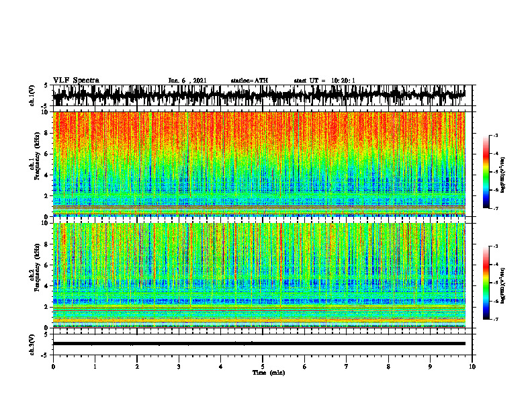
Task: Click the "start UT = 10:20:1" header text
Action: pyautogui.click(x=324, y=81)
